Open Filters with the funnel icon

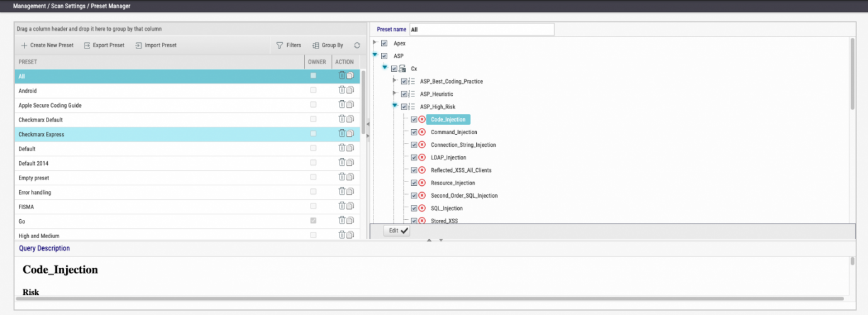280,45
